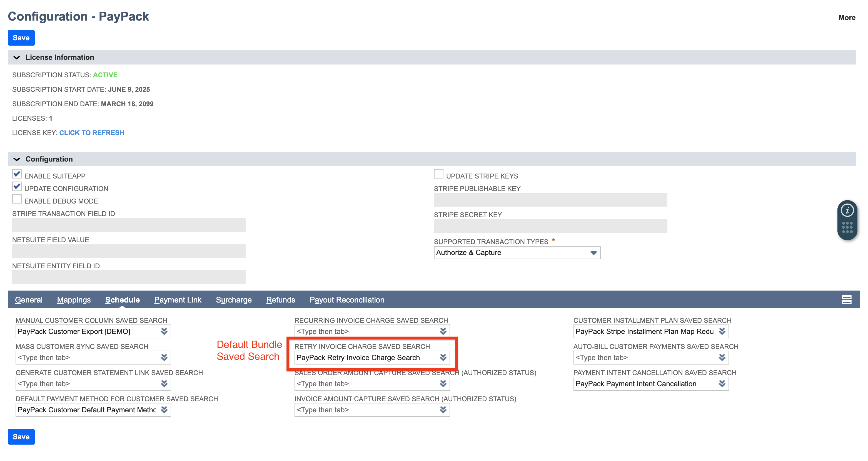Click the Configuration - PayPack page title

(78, 16)
